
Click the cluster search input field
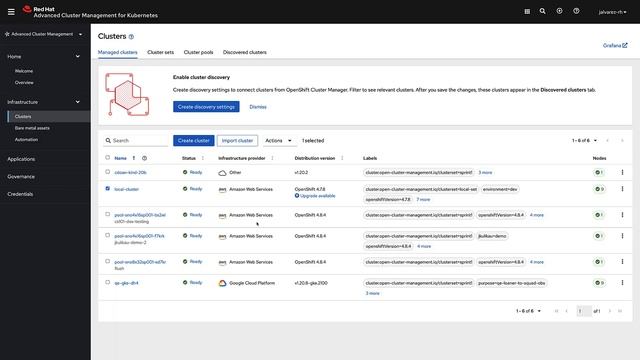tap(136, 140)
